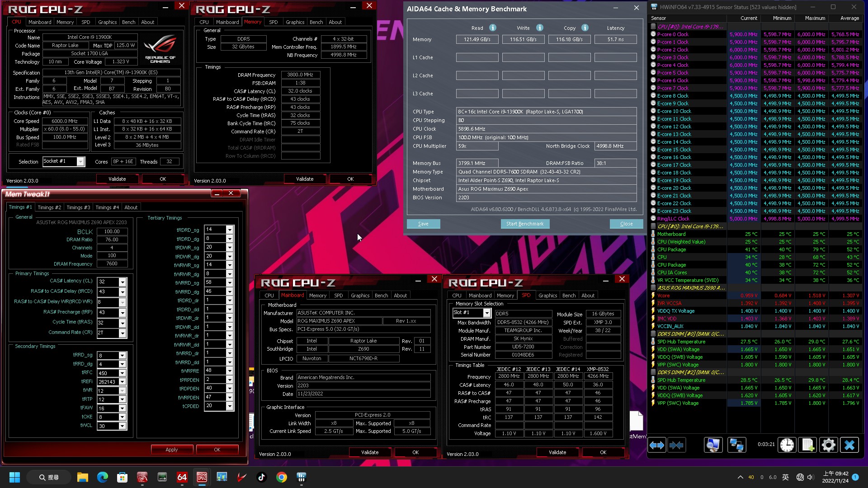Screen dimensions: 868x488
Task: Select Vcore sensor row in HWiNFO
Action: coord(755,296)
